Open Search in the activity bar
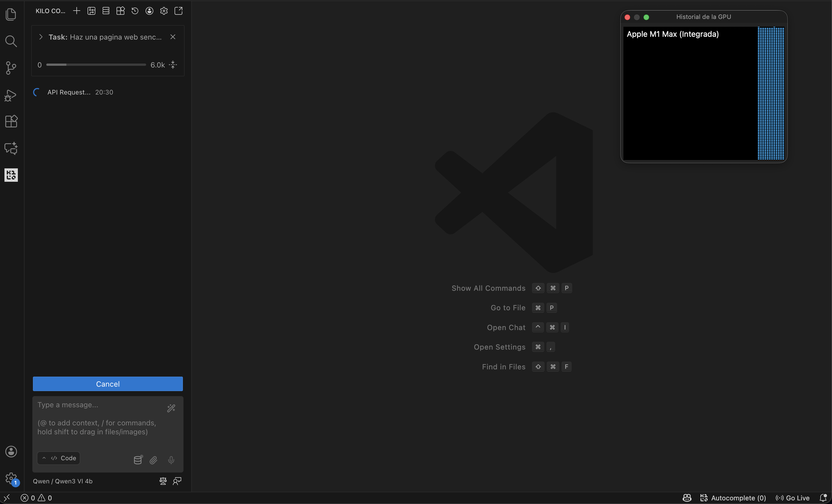The height and width of the screenshot is (504, 832). (11, 41)
